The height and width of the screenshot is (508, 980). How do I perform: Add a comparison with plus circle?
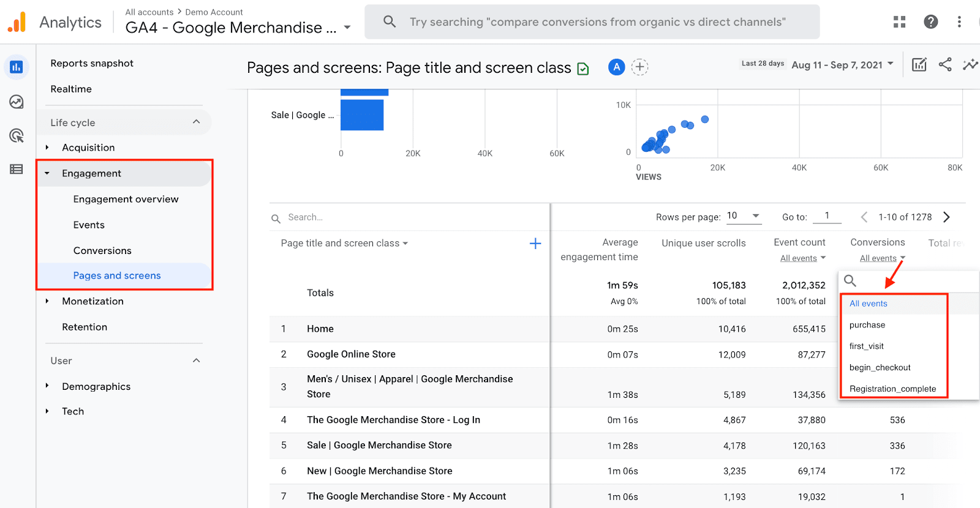point(639,67)
